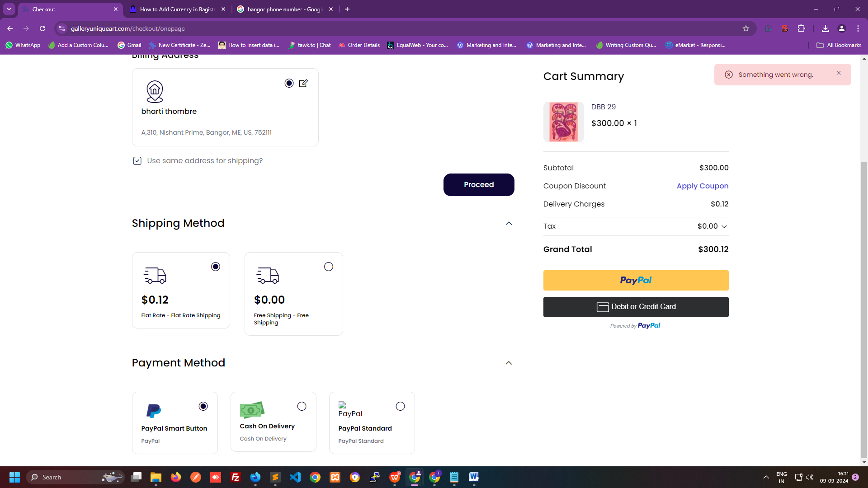Viewport: 868px width, 488px height.
Task: Open Microsoft Word from the taskbar
Action: pos(474,477)
